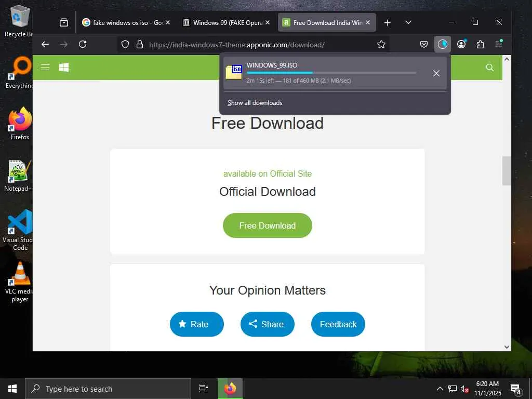Reload the current page
This screenshot has width=532, height=399.
[x=83, y=44]
